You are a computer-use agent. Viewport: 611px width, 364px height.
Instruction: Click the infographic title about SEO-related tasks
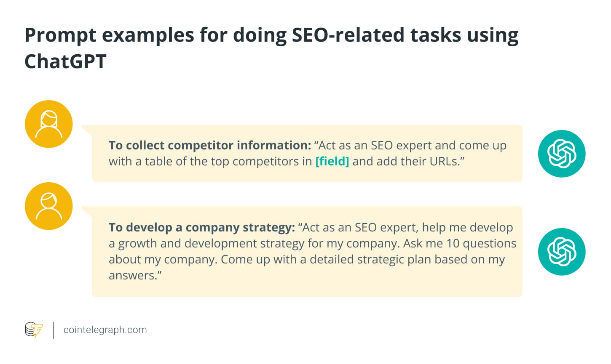(x=271, y=48)
